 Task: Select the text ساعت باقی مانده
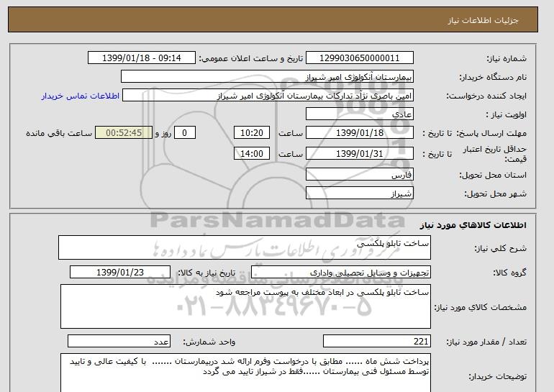click(x=59, y=133)
